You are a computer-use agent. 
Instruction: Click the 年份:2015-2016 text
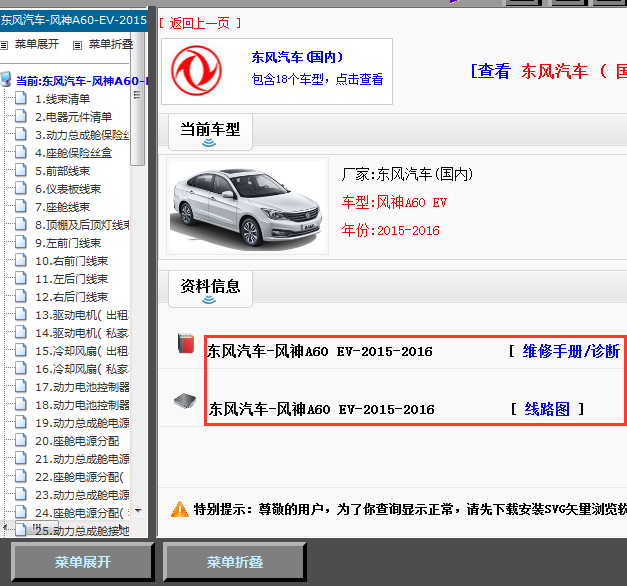pos(390,230)
